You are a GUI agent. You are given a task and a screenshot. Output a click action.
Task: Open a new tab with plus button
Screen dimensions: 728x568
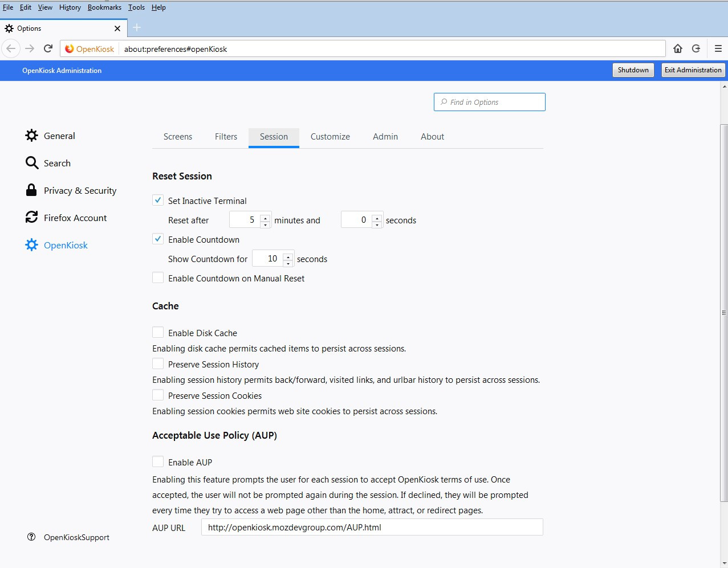[x=137, y=27]
